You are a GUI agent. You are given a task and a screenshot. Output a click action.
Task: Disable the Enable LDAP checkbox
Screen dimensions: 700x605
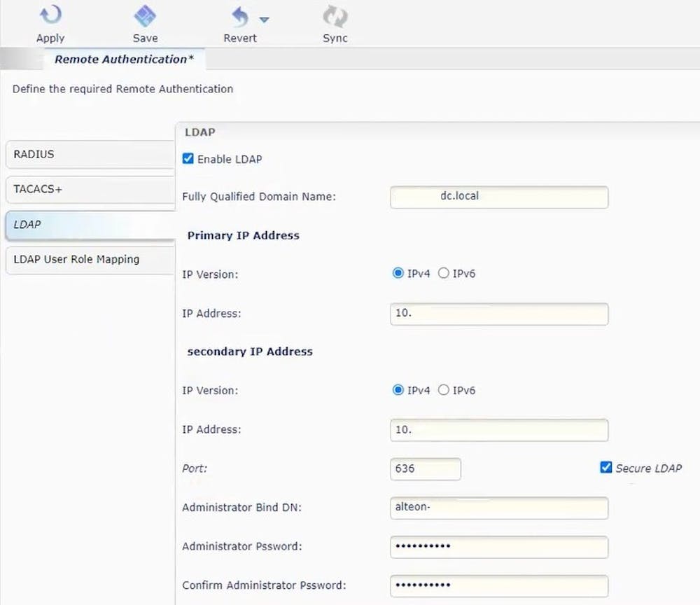(188, 158)
